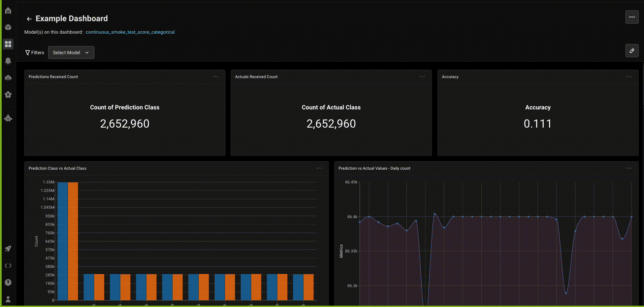
Task: Click the 86.45k y-axis label
Action: click(x=351, y=182)
